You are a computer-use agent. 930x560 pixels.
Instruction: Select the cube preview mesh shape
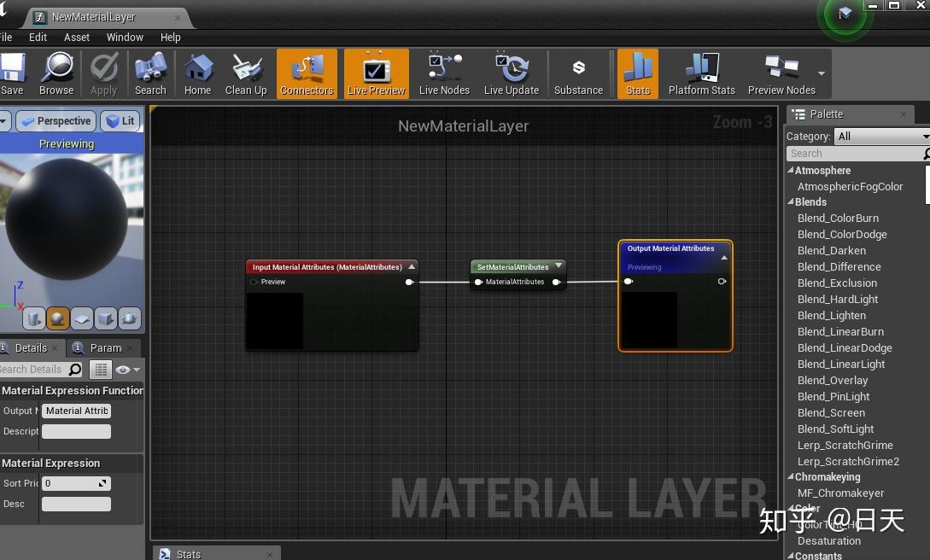[x=104, y=318]
